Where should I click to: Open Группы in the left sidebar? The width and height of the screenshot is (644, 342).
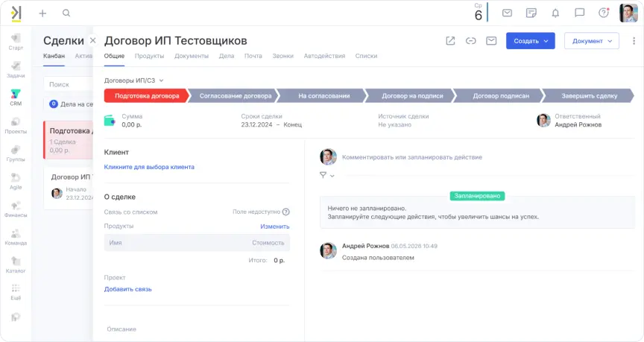point(16,153)
